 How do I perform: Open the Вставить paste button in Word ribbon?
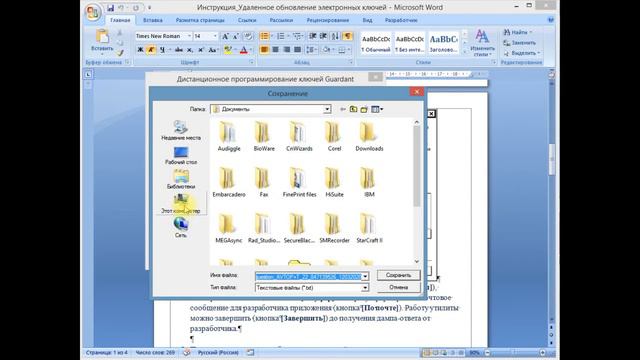[x=102, y=41]
